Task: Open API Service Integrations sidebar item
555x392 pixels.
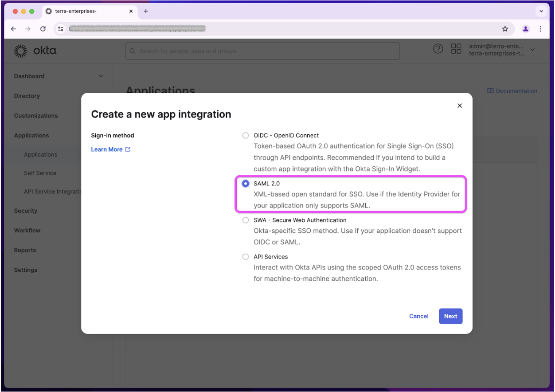Action: pos(53,192)
